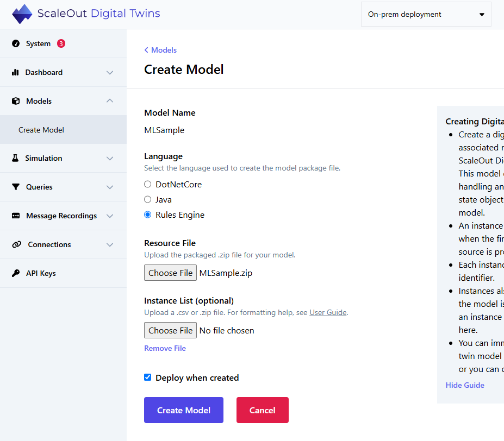Viewport: 504px width, 441px height.
Task: Collapse the Models section chevron
Action: (110, 101)
